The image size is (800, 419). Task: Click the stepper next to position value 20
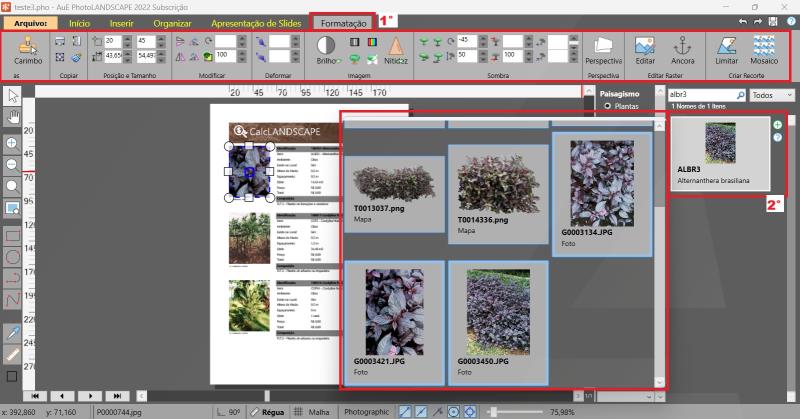[127, 41]
